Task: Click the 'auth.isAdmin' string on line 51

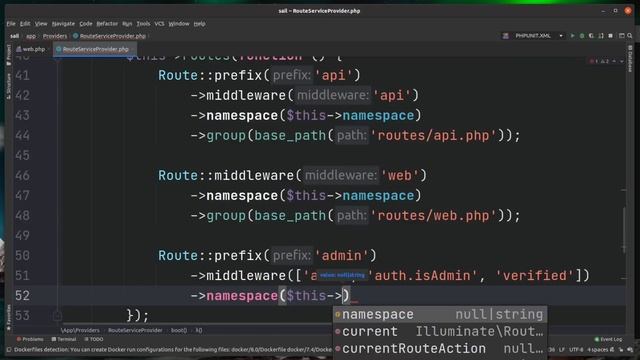Action: pyautogui.click(x=423, y=276)
